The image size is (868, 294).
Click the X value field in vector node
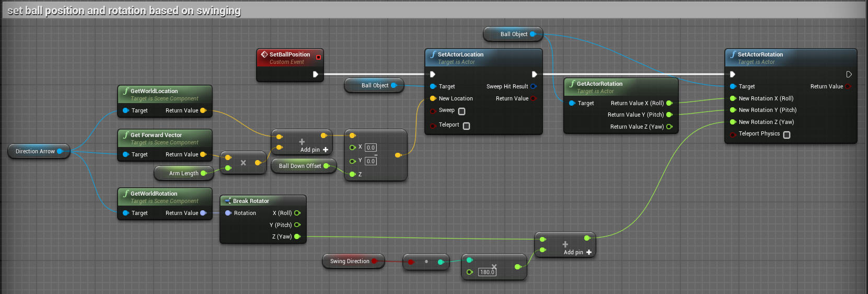[371, 148]
